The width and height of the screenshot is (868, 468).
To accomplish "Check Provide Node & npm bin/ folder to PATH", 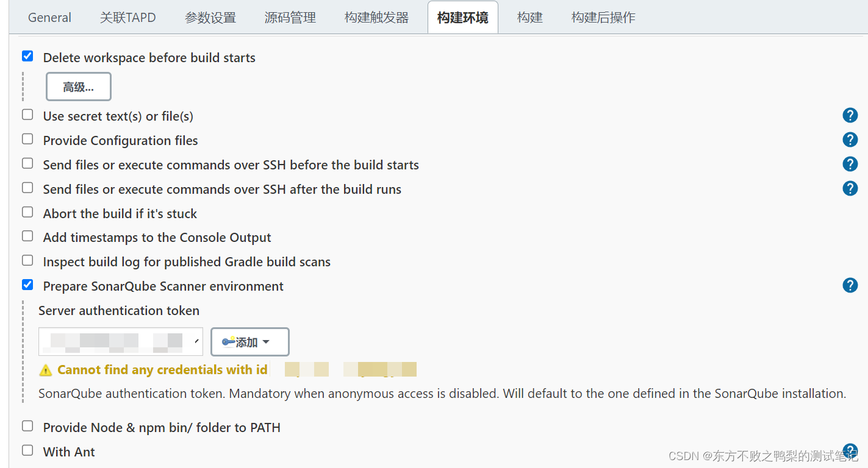I will pyautogui.click(x=27, y=425).
